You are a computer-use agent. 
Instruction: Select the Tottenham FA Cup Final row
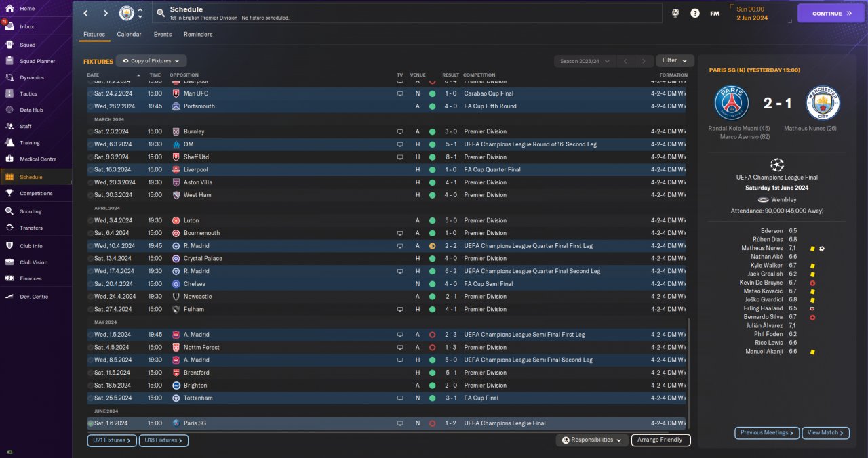click(x=387, y=398)
